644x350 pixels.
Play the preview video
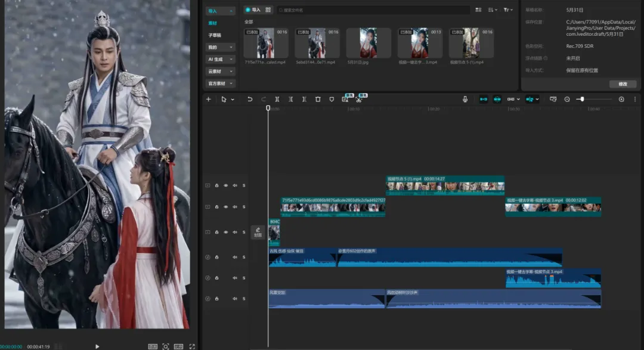[97, 346]
